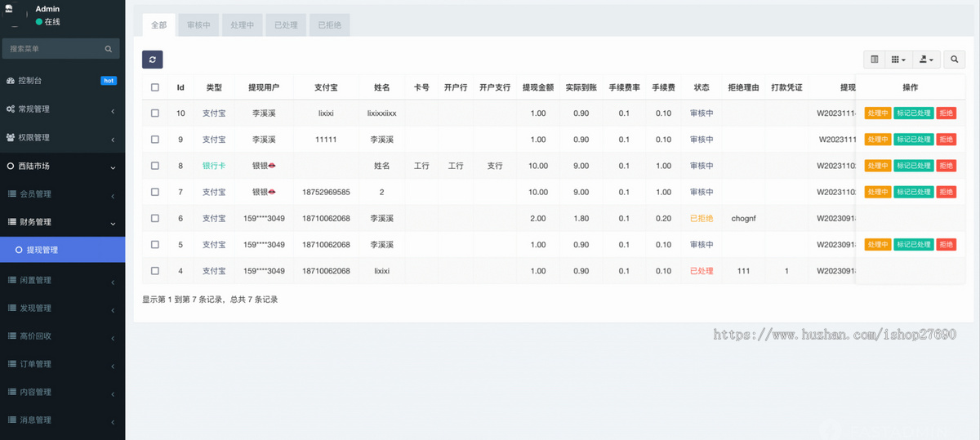The height and width of the screenshot is (440, 980).
Task: Click the table search magnifier icon
Action: point(955,60)
